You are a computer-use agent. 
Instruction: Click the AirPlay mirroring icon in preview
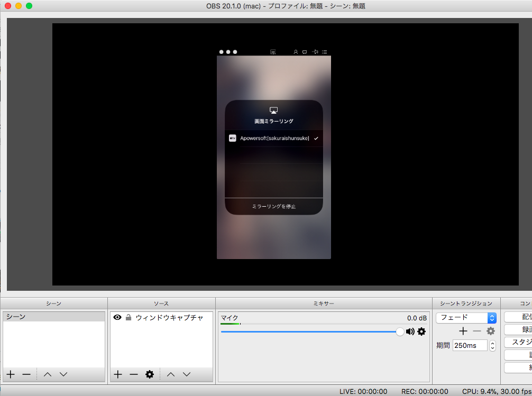pyautogui.click(x=273, y=110)
